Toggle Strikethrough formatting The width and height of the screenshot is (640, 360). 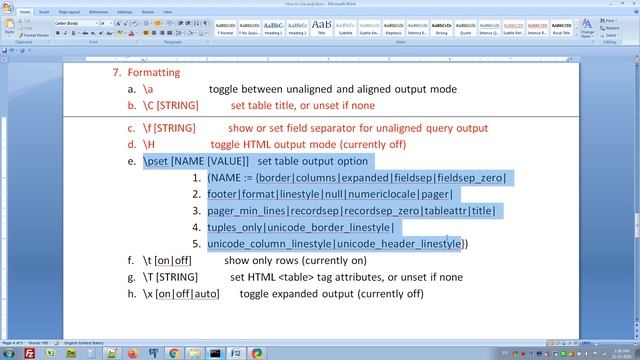[x=85, y=33]
